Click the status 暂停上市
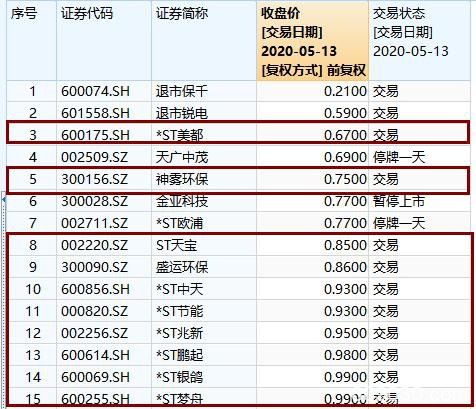The height and width of the screenshot is (409, 476). click(399, 201)
